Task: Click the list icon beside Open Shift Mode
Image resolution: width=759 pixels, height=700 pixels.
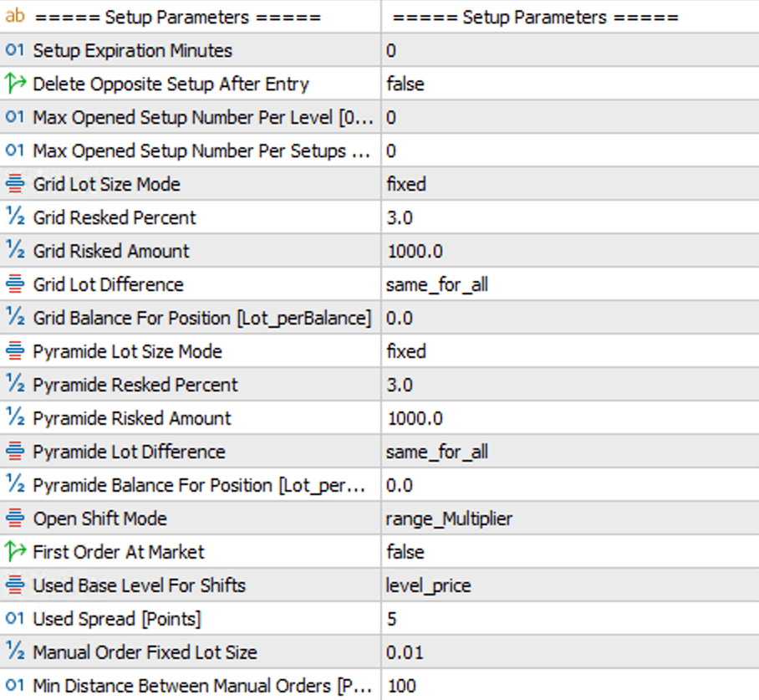Action: tap(16, 519)
